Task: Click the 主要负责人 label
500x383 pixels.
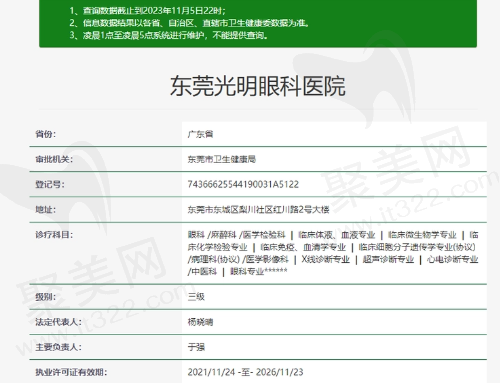Action: pyautogui.click(x=58, y=347)
